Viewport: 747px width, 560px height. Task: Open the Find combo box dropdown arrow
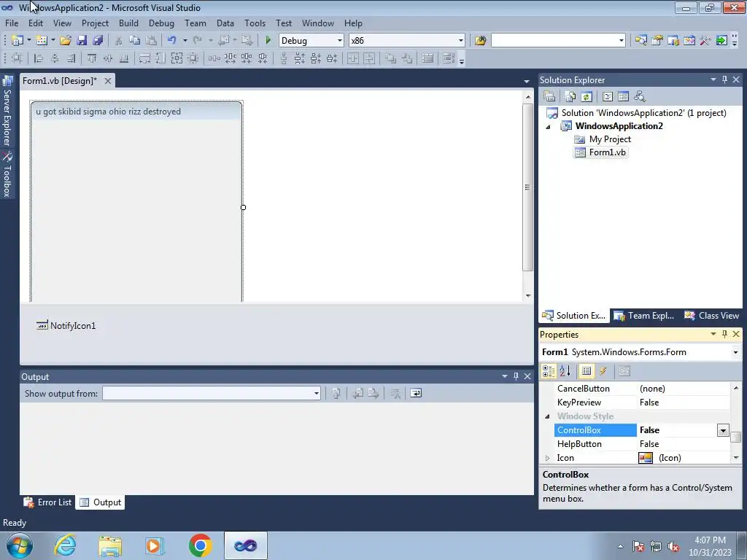(622, 41)
